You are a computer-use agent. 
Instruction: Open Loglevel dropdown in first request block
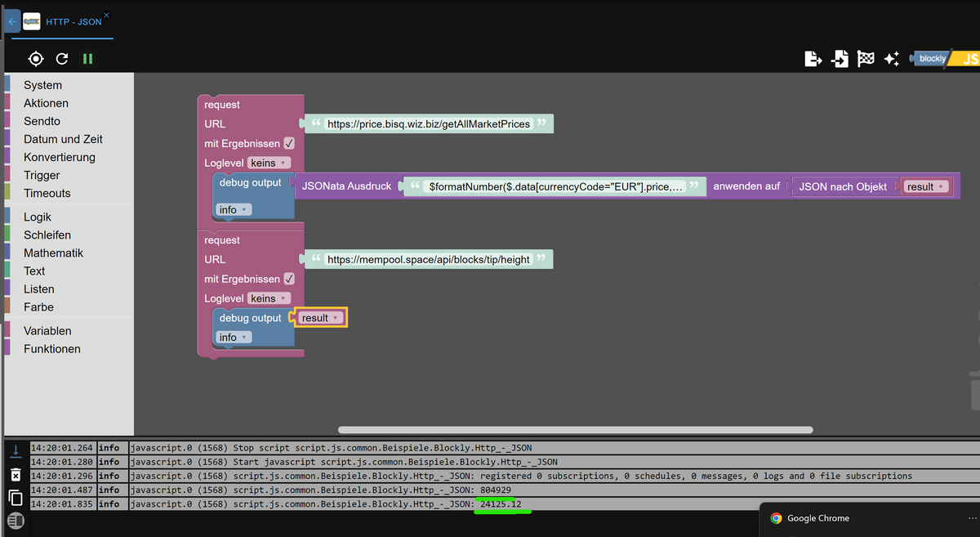tap(268, 163)
